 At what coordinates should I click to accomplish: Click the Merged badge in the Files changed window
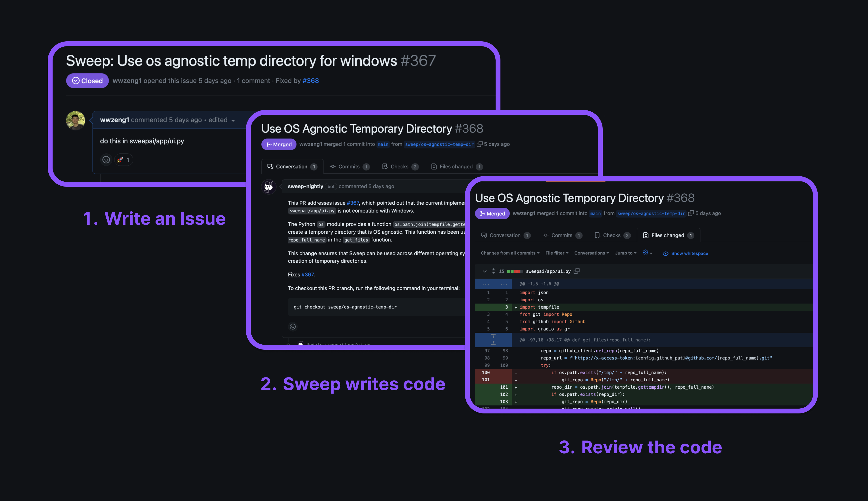[x=493, y=213]
